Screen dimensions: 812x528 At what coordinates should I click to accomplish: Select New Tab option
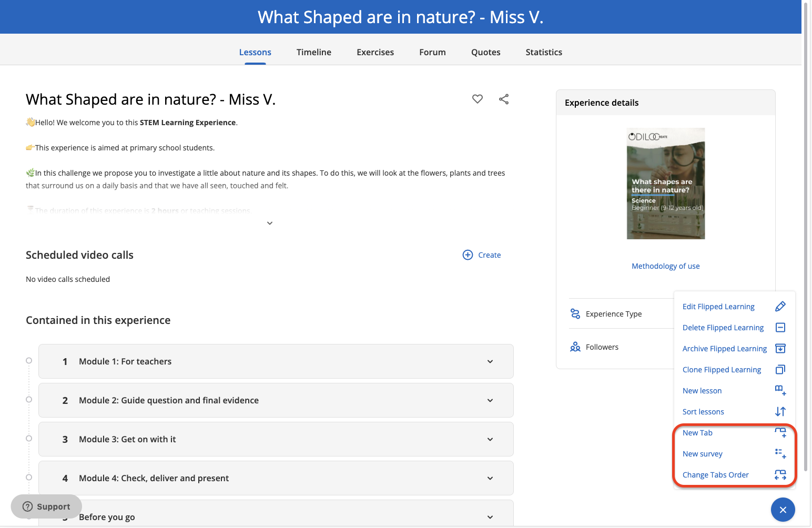click(x=697, y=433)
